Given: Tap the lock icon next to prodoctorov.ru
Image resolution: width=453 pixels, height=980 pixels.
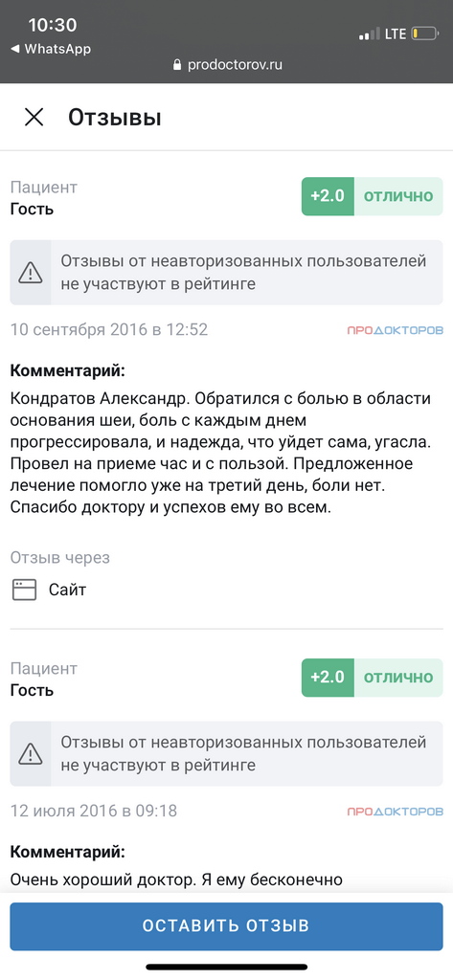Looking at the screenshot, I should click(176, 65).
